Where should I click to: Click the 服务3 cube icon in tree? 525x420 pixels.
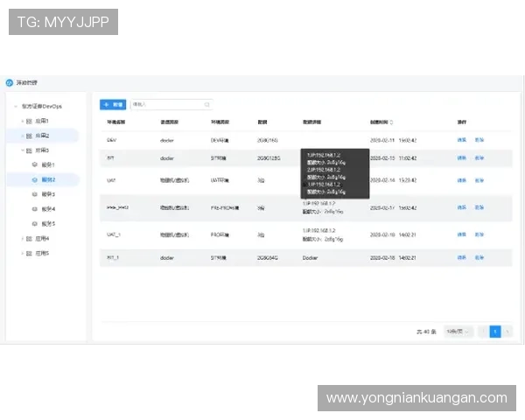pos(35,194)
